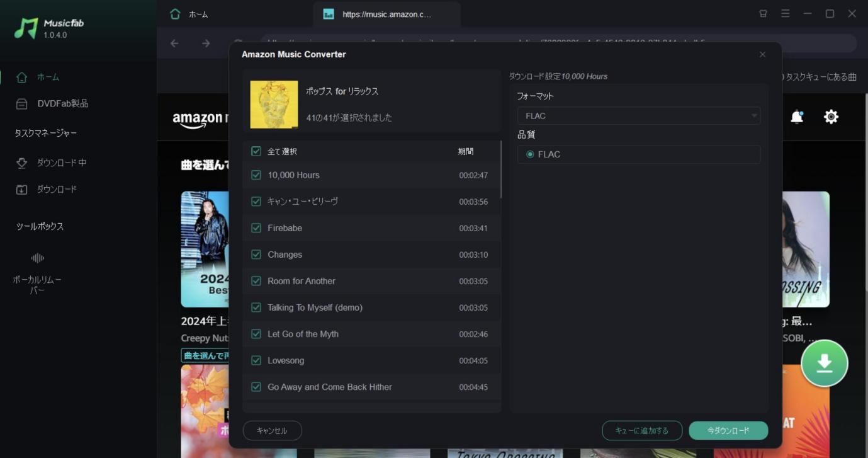Open the hamburger menu in title bar

tap(786, 14)
